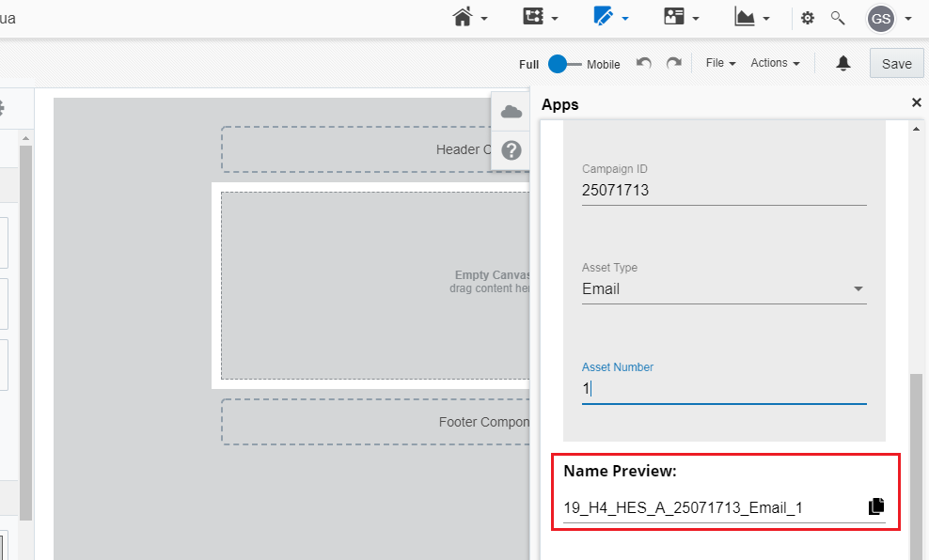929x560 pixels.
Task: Click the Asset Number input field
Action: coord(724,389)
